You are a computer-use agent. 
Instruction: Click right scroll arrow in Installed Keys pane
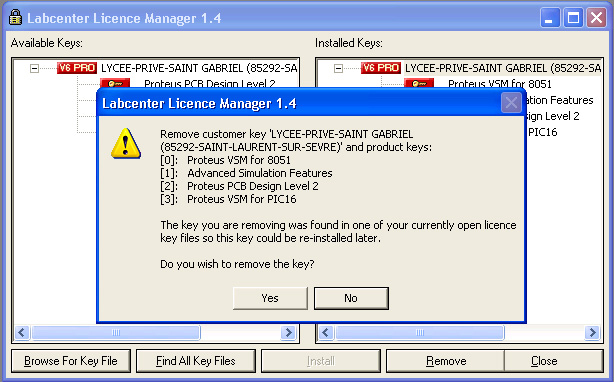coord(592,333)
